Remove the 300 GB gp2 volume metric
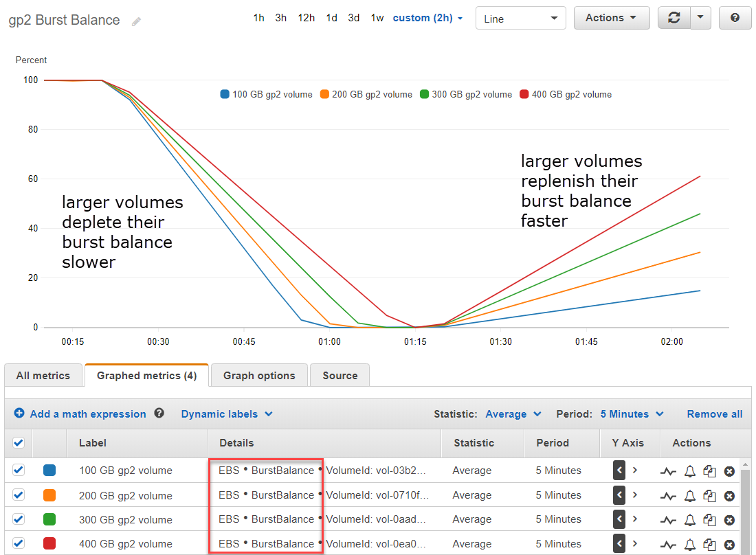 [x=729, y=520]
